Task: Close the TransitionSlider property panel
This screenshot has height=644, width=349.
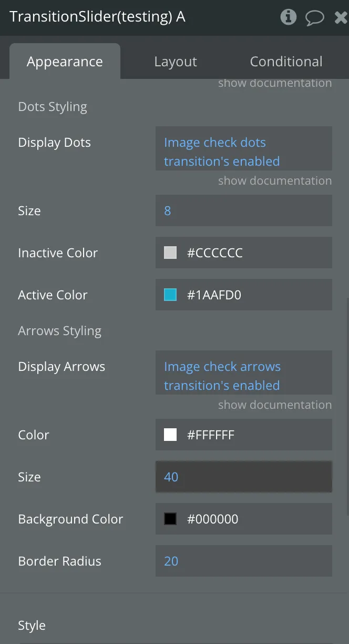Action: point(341,18)
